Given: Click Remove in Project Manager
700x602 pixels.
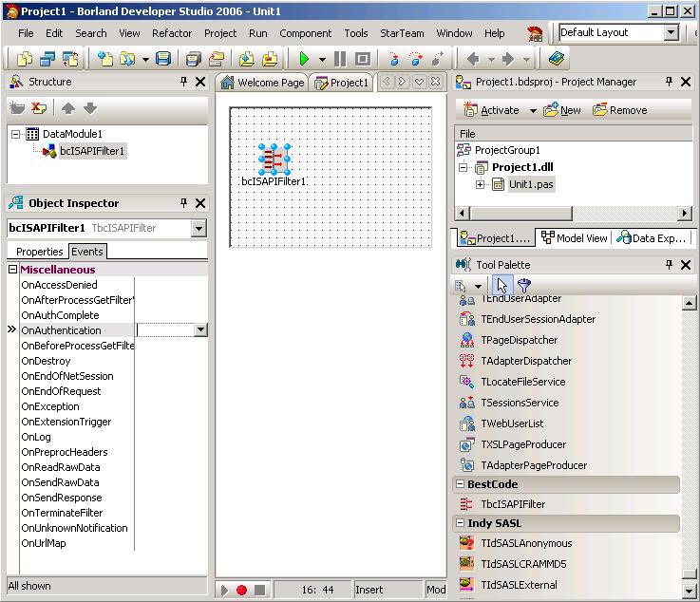Looking at the screenshot, I should tap(620, 110).
